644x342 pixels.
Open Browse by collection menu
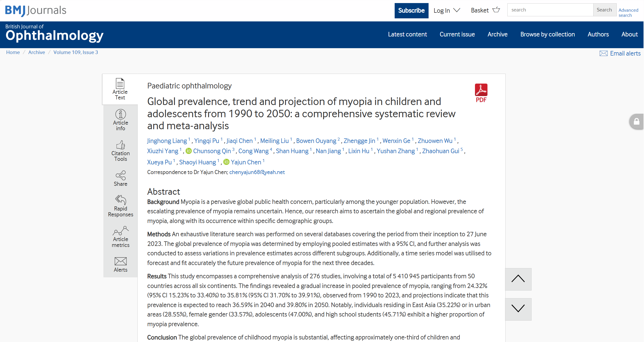pyautogui.click(x=548, y=34)
